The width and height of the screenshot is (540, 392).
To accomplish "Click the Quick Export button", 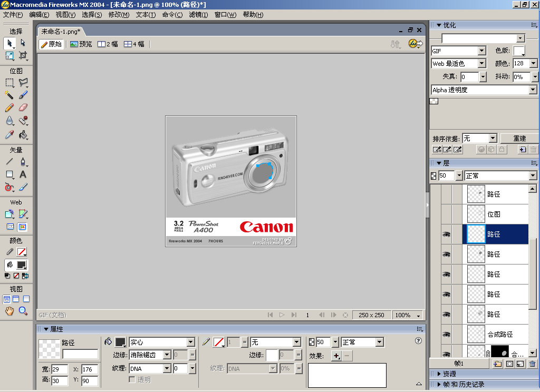I will (x=416, y=44).
